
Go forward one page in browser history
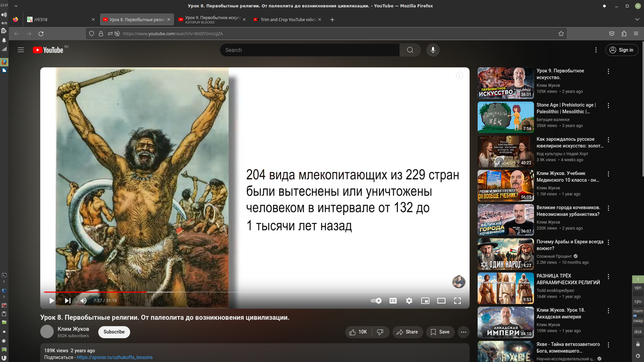[29, 34]
